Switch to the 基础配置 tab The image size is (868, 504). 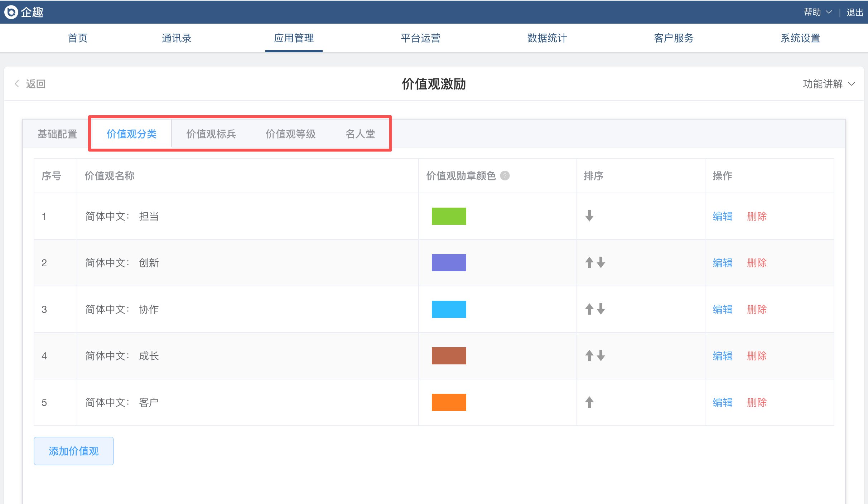57,134
